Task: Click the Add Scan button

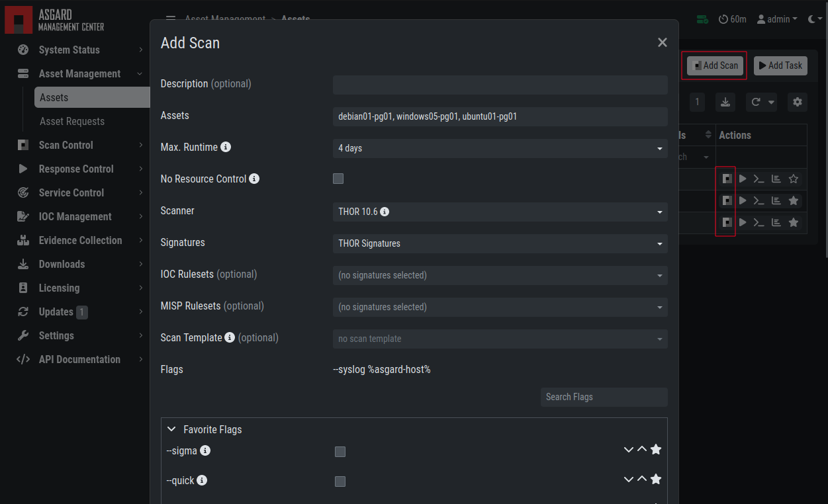Action: (715, 65)
